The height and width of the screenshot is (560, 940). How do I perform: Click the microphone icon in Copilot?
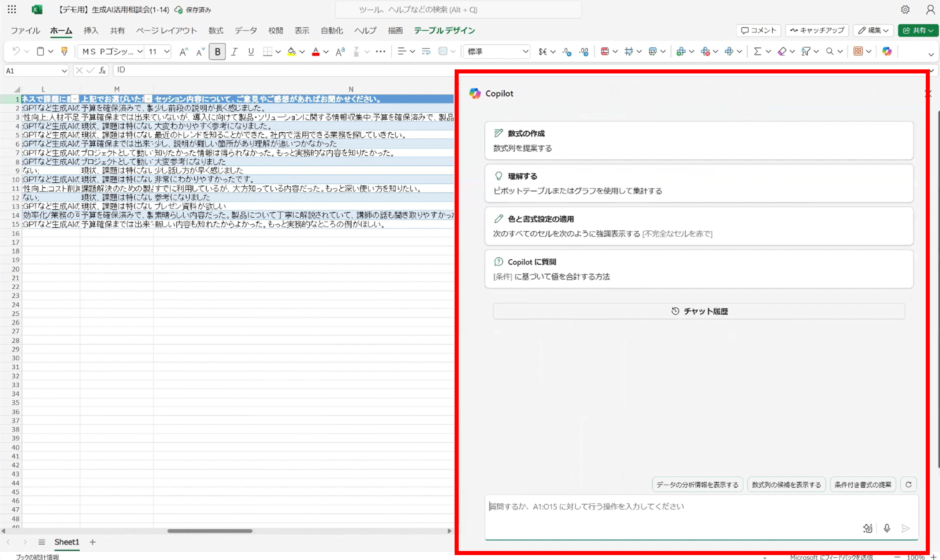[x=886, y=528]
